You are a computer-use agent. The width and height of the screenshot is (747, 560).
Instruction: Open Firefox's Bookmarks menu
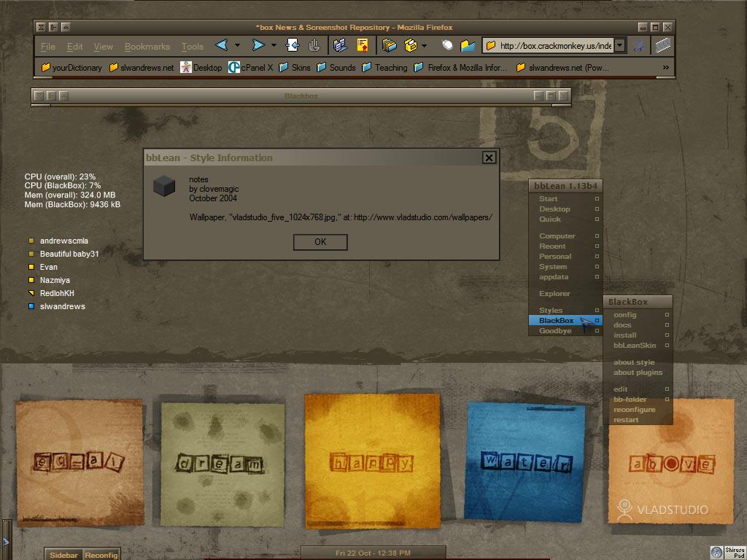point(147,46)
